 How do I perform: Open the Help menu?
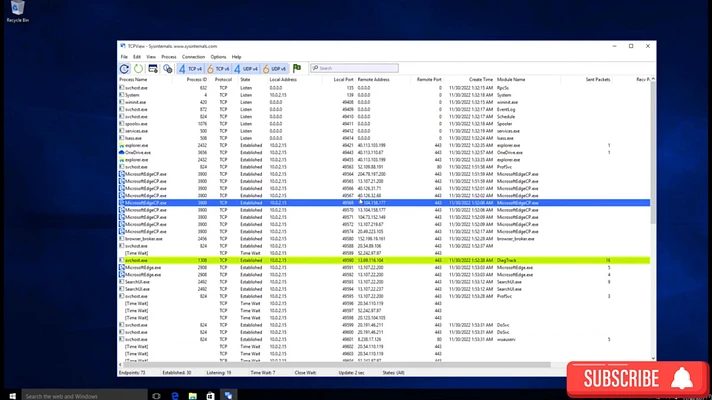pos(236,57)
